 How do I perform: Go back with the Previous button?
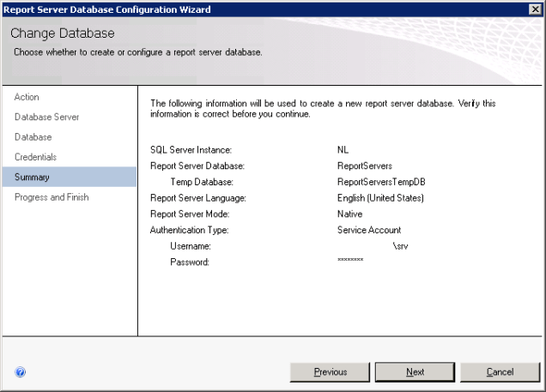(330, 372)
